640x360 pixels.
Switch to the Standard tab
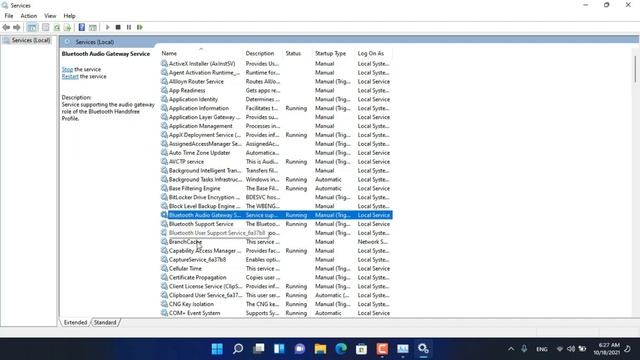pos(105,322)
